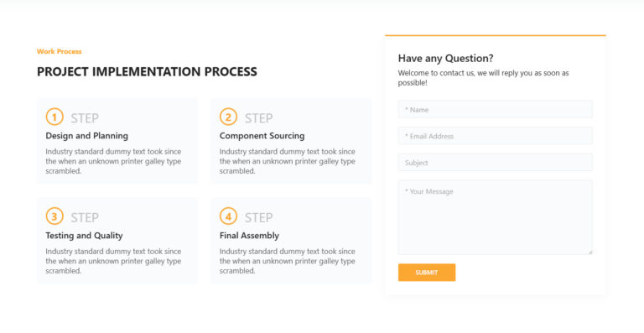Select the Testing and Quality heading

pyautogui.click(x=84, y=235)
